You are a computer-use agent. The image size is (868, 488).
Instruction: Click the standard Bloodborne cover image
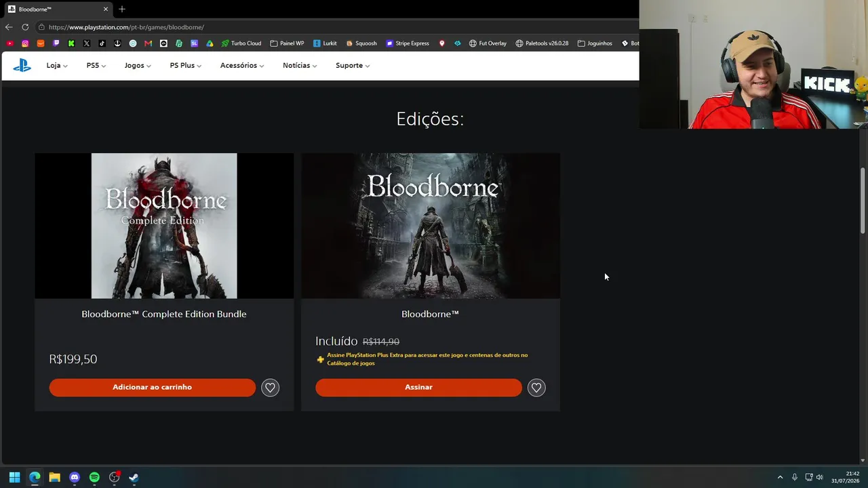(431, 226)
